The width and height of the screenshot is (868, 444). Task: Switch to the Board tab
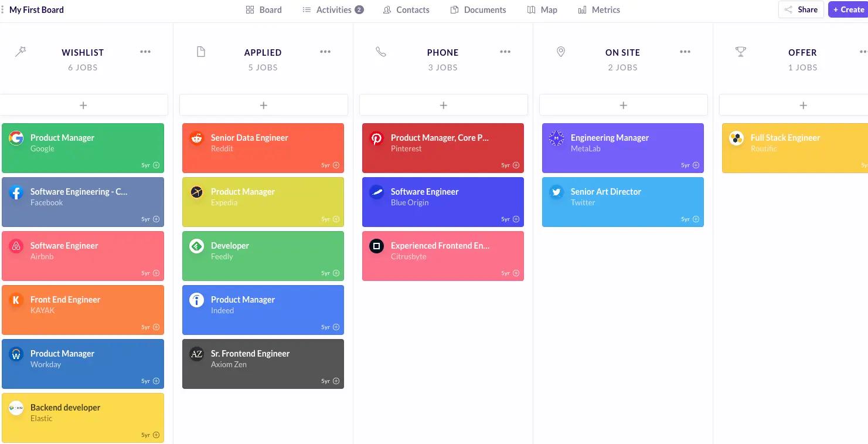264,10
